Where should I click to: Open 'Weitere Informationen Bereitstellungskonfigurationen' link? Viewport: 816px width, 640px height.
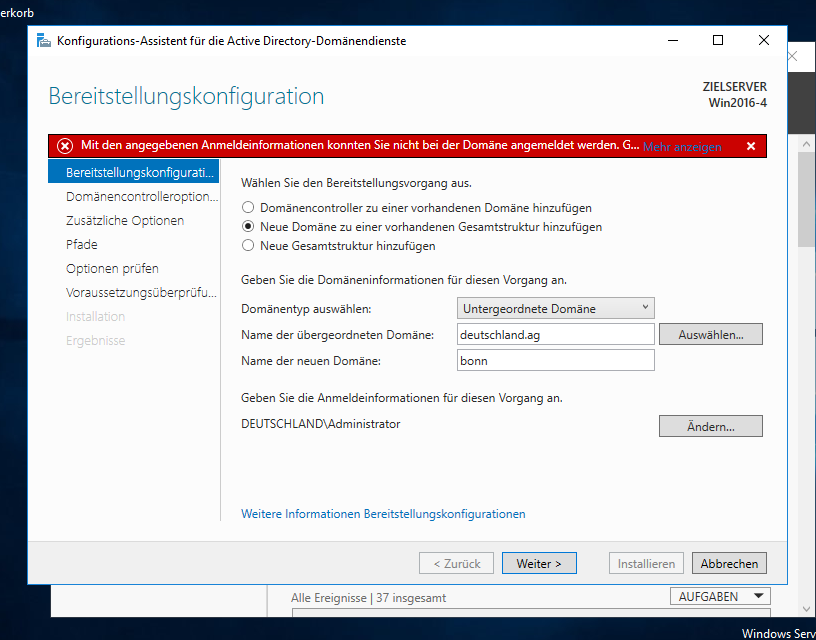click(383, 514)
